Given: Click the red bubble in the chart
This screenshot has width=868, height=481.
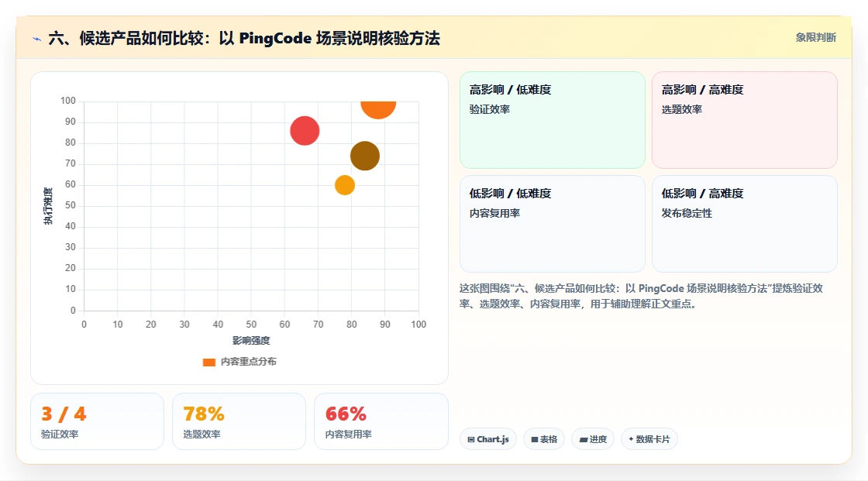Looking at the screenshot, I should tap(305, 131).
